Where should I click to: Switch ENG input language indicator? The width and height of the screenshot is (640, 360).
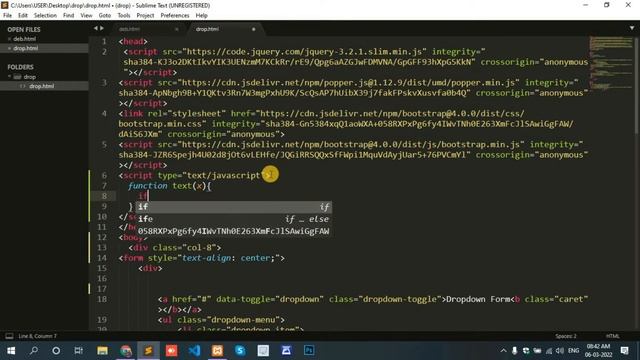573,351
